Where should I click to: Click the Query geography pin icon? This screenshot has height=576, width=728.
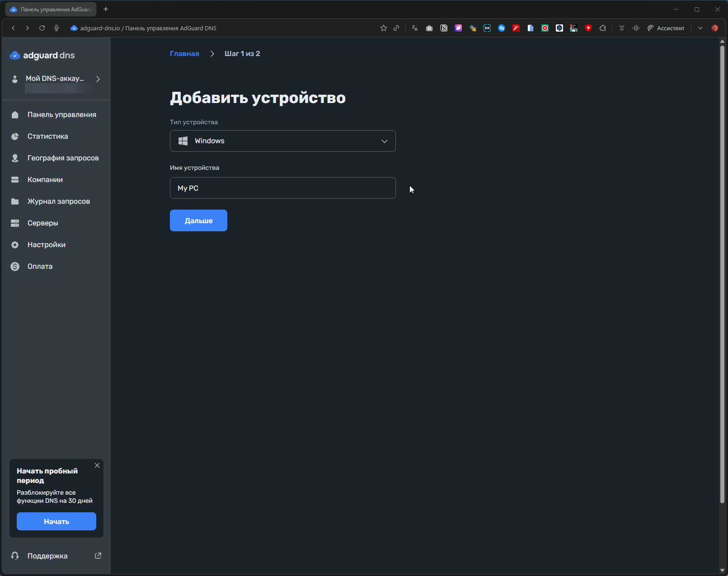tap(15, 158)
